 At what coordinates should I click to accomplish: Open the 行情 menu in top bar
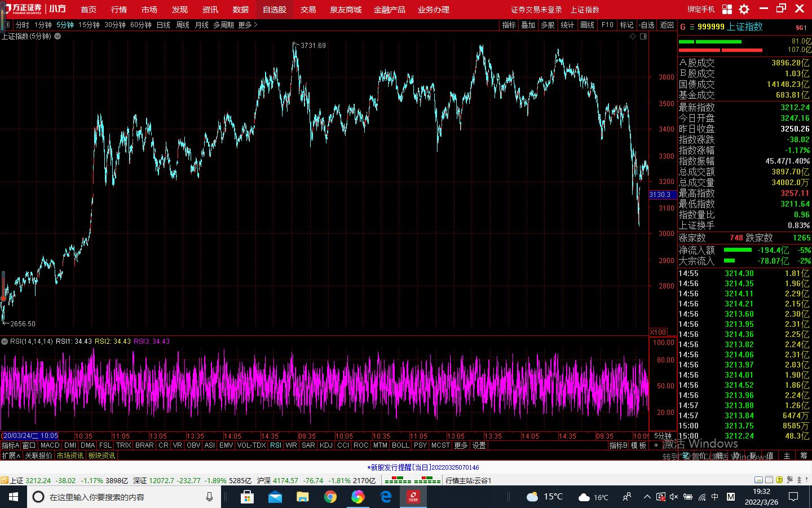[x=118, y=10]
